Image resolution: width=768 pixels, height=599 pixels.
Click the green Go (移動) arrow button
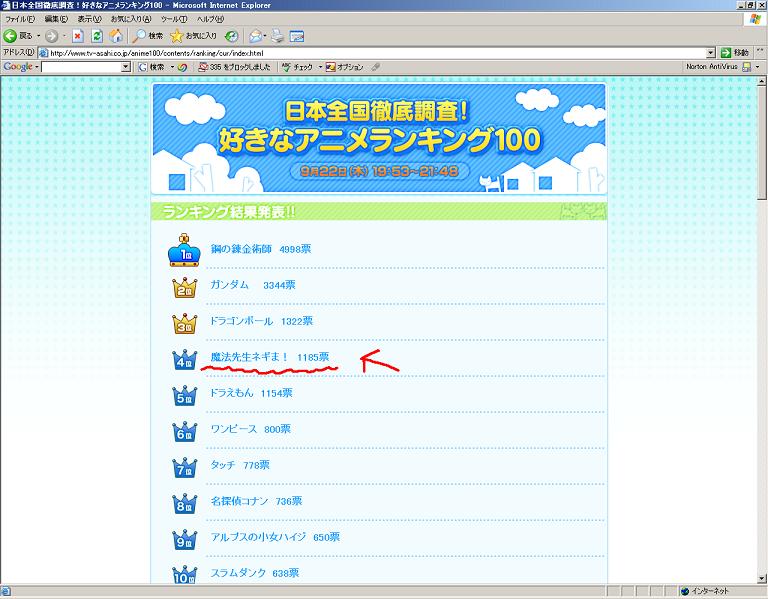pyautogui.click(x=735, y=52)
